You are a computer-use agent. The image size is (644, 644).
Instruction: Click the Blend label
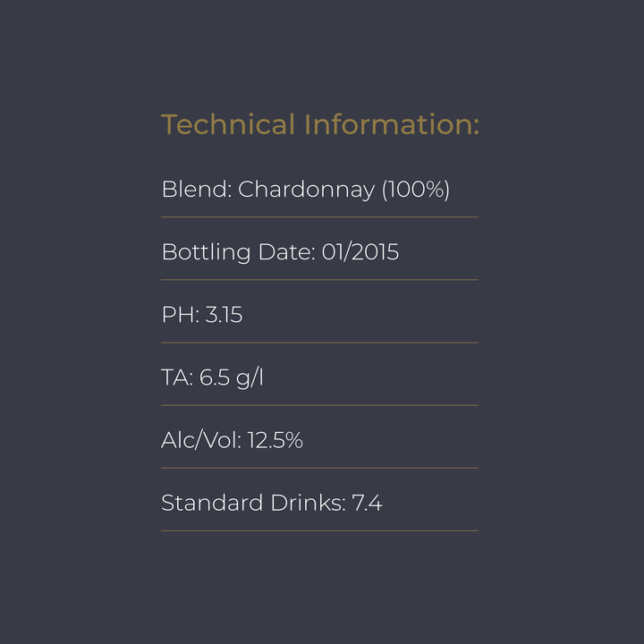(x=197, y=190)
